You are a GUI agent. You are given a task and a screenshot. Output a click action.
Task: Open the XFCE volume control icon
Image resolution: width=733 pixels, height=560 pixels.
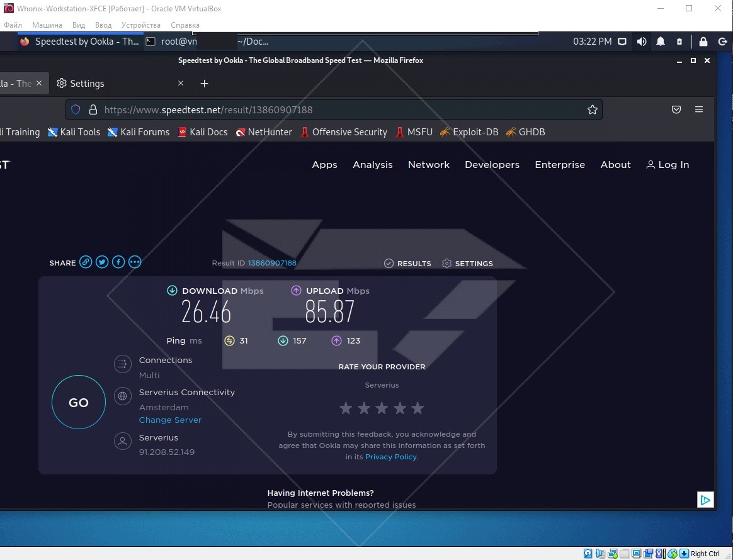[641, 42]
